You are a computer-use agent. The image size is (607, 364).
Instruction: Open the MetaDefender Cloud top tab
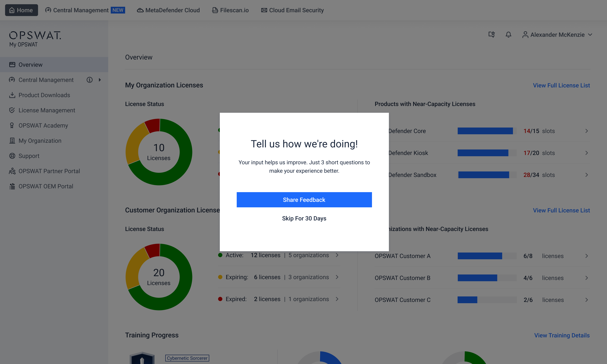point(168,10)
